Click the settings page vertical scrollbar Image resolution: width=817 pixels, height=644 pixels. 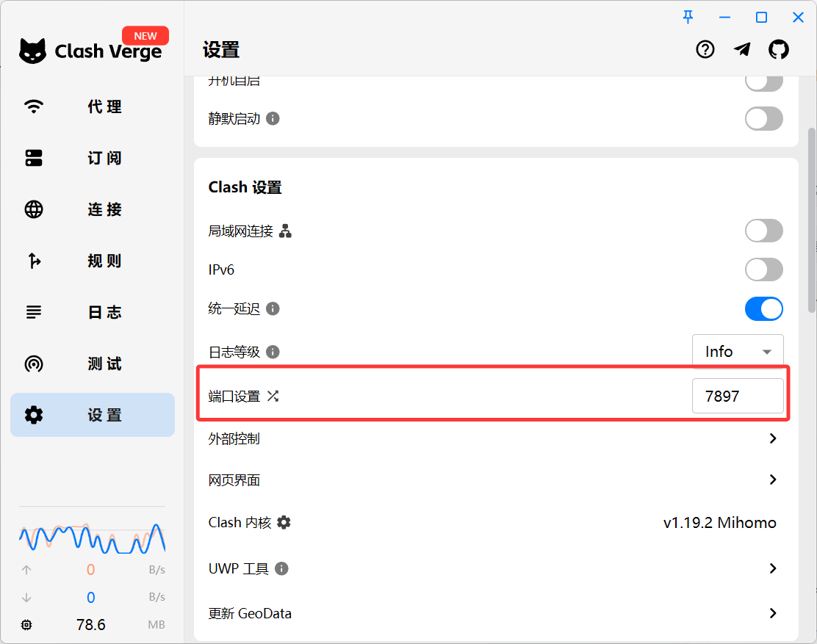(x=812, y=220)
